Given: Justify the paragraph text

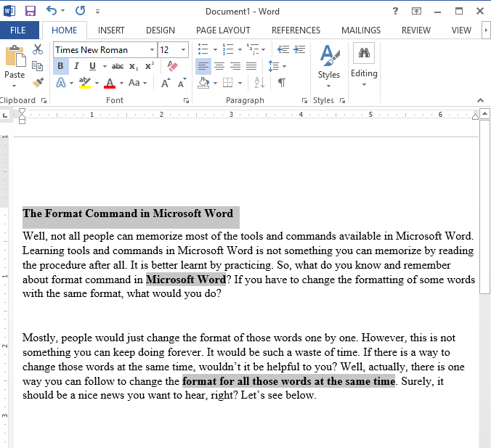Looking at the screenshot, I should tap(251, 66).
